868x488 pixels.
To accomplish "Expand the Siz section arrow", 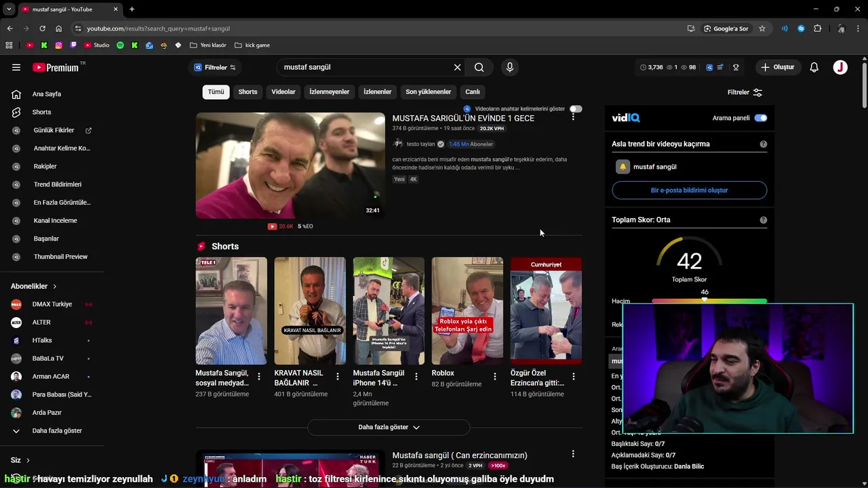I will [x=28, y=460].
